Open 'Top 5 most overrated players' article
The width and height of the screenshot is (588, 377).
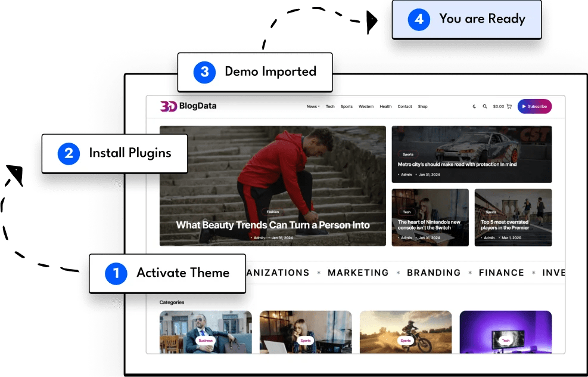(x=505, y=225)
